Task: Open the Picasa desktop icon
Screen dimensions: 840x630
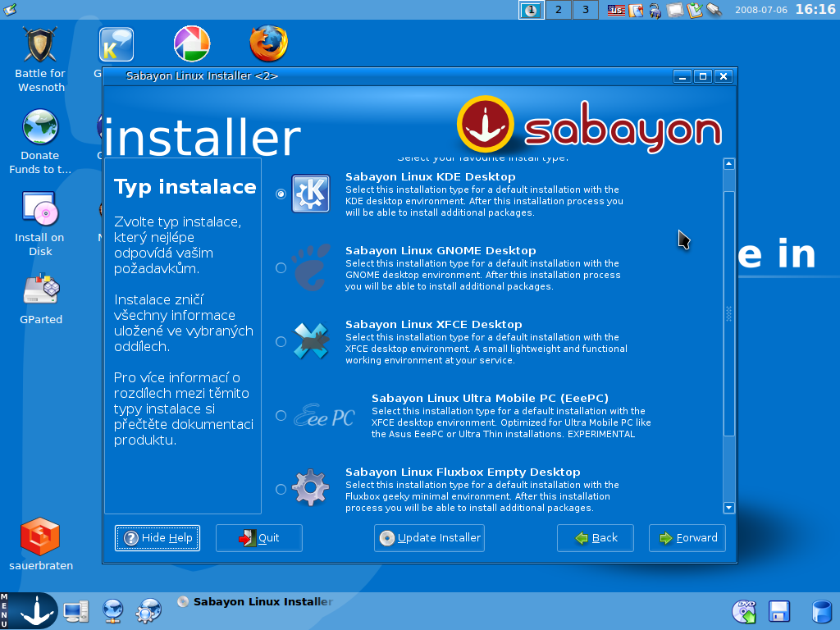Action: coord(192,43)
